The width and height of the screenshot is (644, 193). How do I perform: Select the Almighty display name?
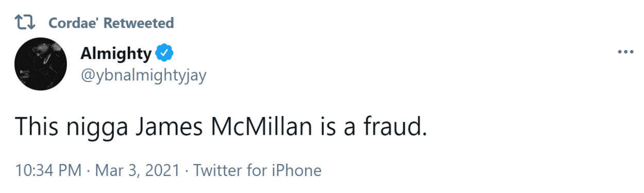tap(116, 53)
